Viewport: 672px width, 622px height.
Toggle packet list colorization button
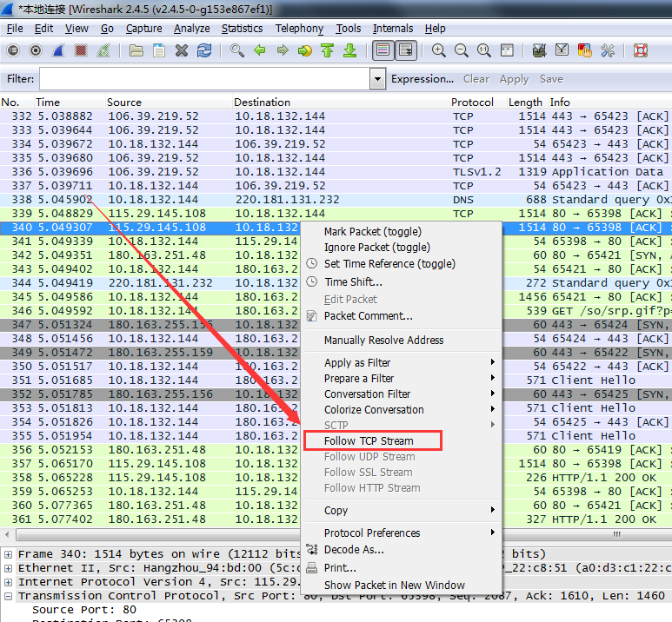click(x=383, y=50)
